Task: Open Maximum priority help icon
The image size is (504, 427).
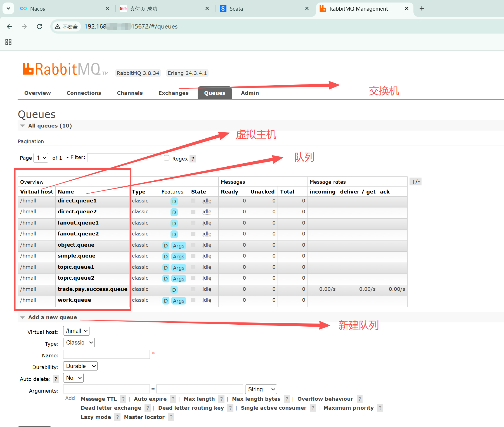Action: (x=380, y=408)
